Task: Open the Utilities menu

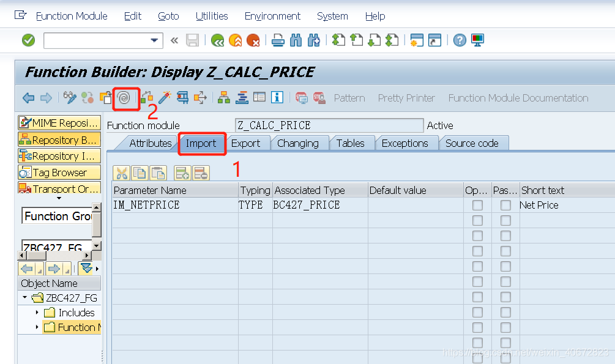Action: [212, 16]
